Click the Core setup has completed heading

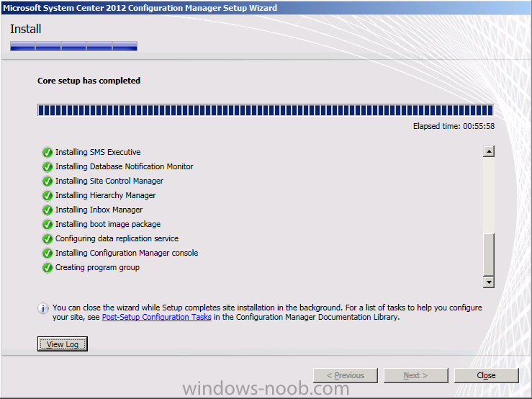tap(89, 81)
